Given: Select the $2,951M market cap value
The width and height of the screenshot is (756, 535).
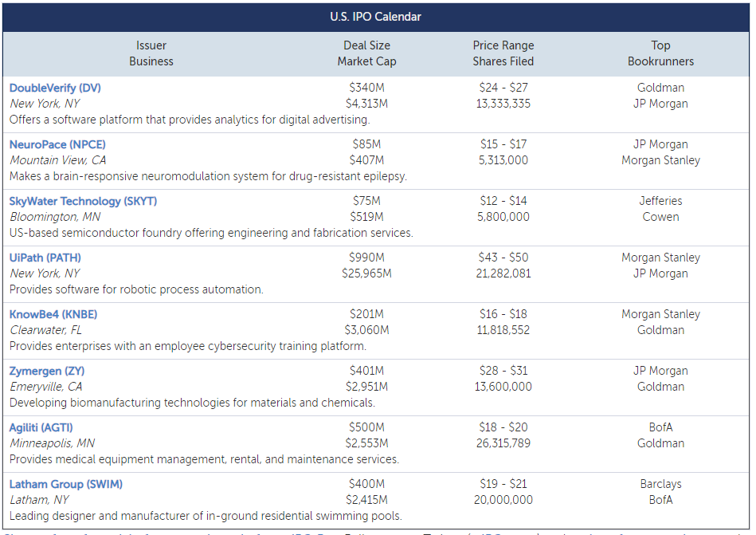Looking at the screenshot, I should [367, 387].
